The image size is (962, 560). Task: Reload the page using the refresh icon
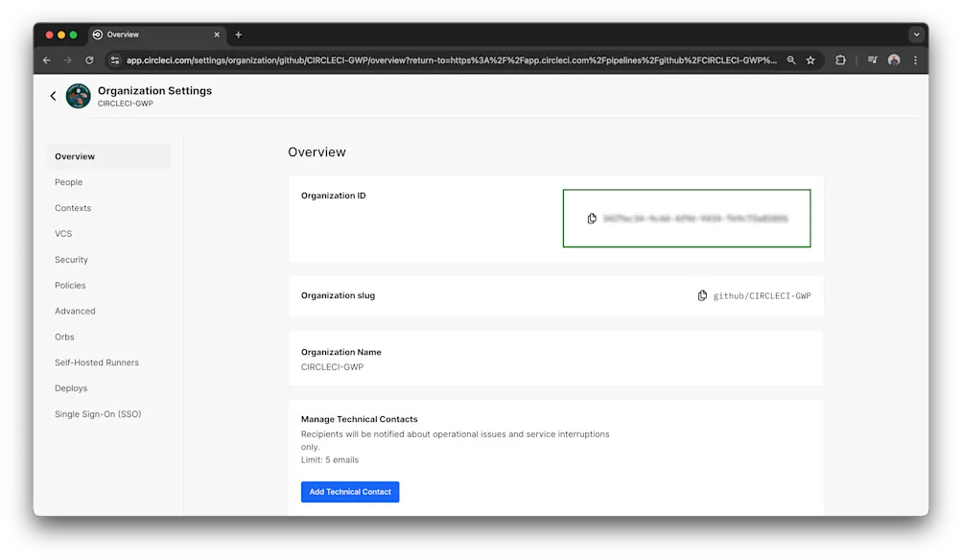[x=88, y=59]
